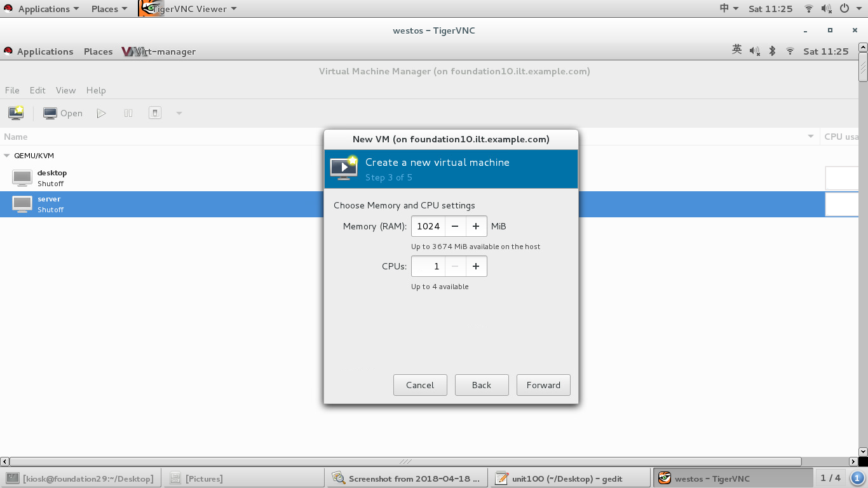Increase Memory with the plus button

tap(476, 226)
